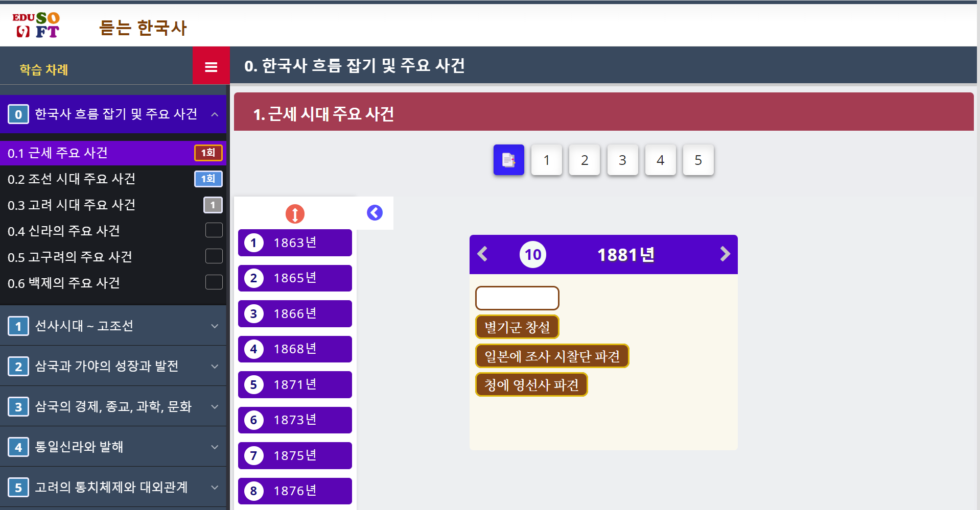
Task: Check the box for 0.4 신라의 주요 사건
Action: pos(214,230)
